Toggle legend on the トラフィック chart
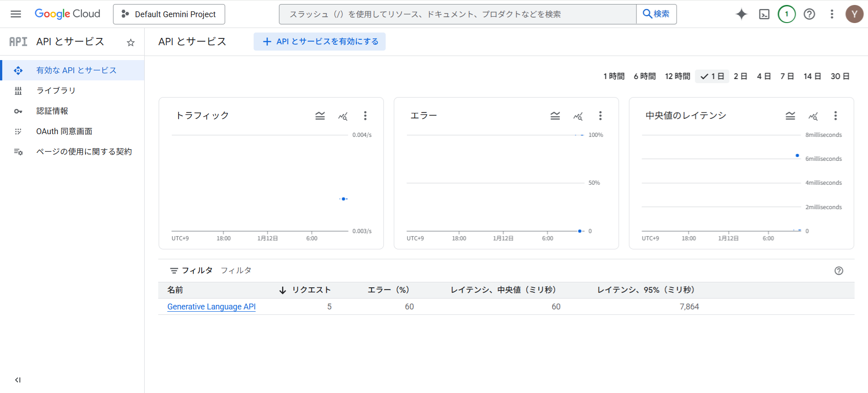Viewport: 868px width, 393px height. click(320, 116)
